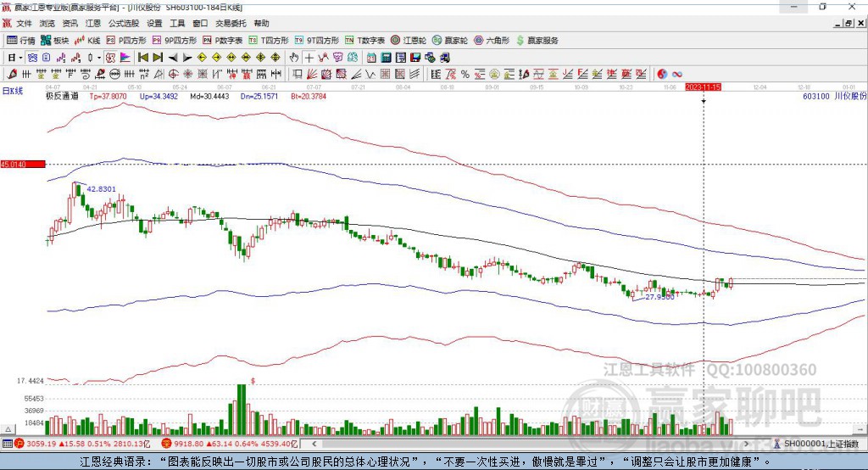The height and width of the screenshot is (470, 868).
Task: Jump to first bar icon
Action: point(142,58)
